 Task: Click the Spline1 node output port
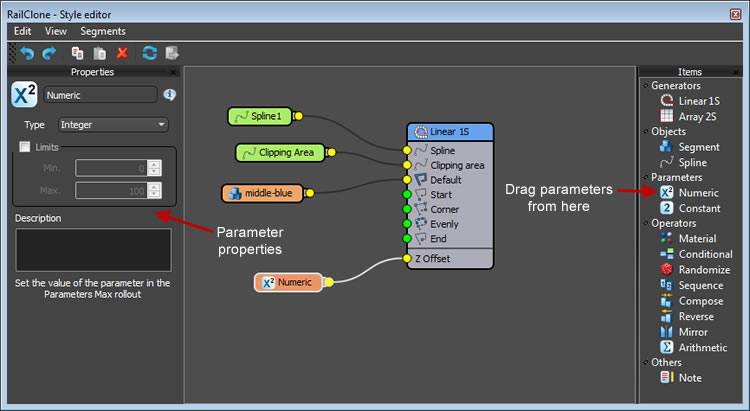tap(298, 116)
